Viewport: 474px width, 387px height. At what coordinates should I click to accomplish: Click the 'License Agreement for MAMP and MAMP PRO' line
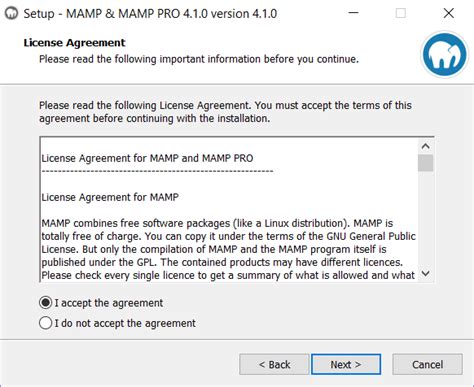click(x=147, y=158)
